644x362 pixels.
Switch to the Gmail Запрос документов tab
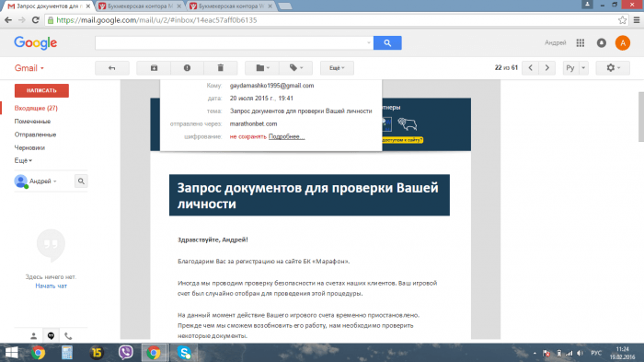pyautogui.click(x=48, y=6)
